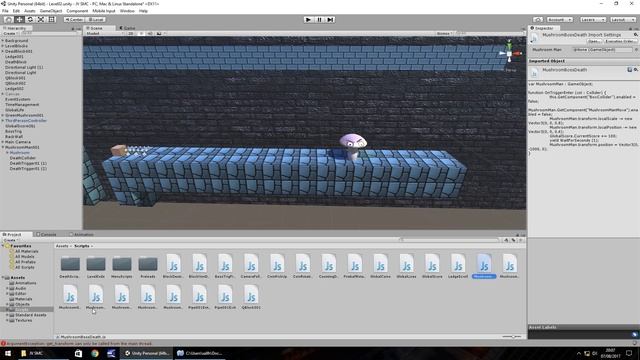Image resolution: width=640 pixels, height=360 pixels.
Task: Toggle 2D view in Scene
Action: pos(131,33)
